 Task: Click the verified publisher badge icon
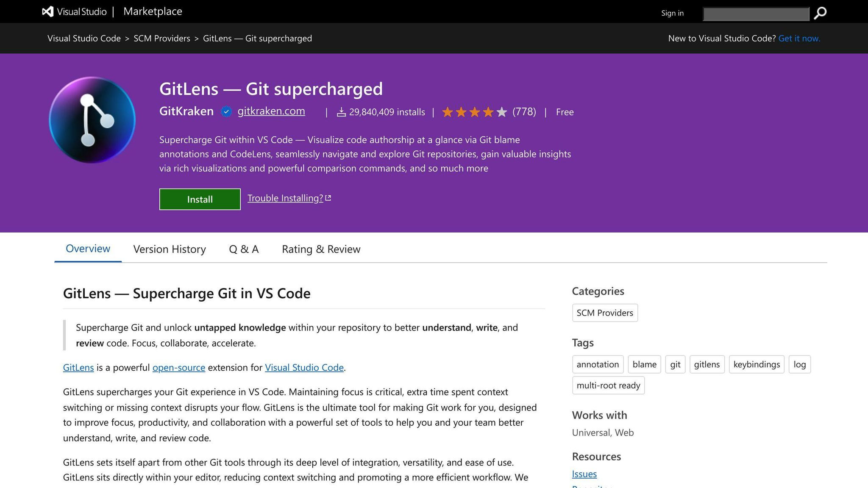226,112
